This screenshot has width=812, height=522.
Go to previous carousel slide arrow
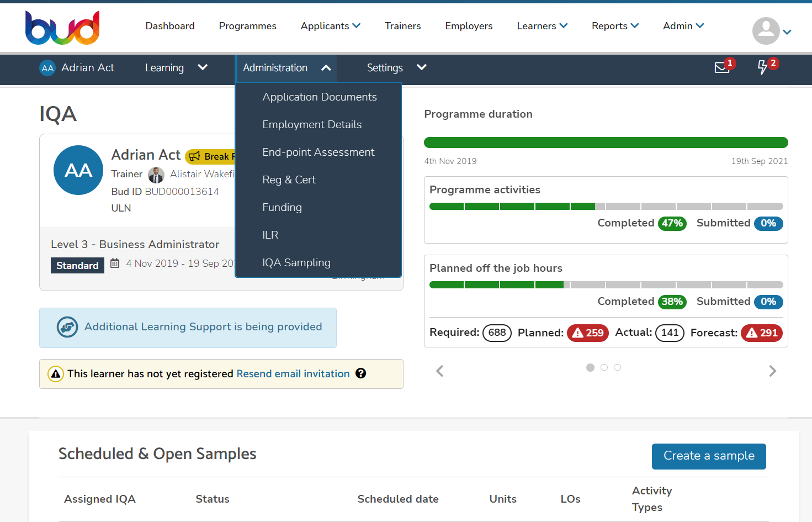coord(440,371)
